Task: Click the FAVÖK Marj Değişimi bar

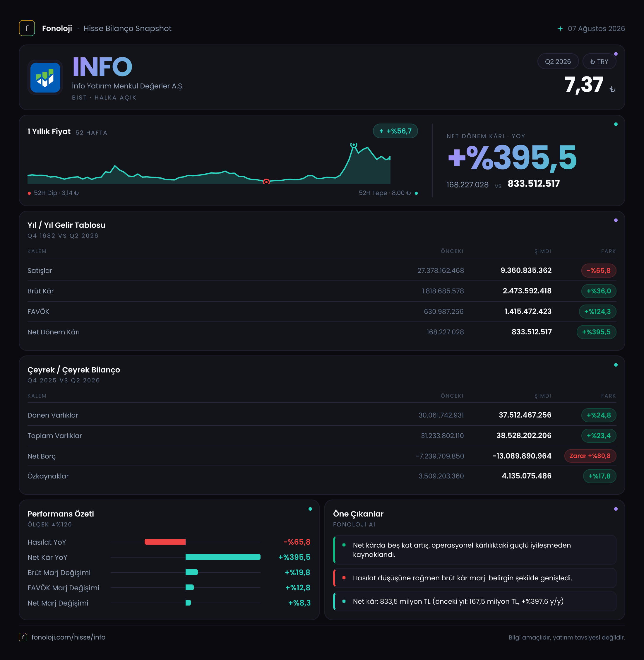Action: pos(190,588)
